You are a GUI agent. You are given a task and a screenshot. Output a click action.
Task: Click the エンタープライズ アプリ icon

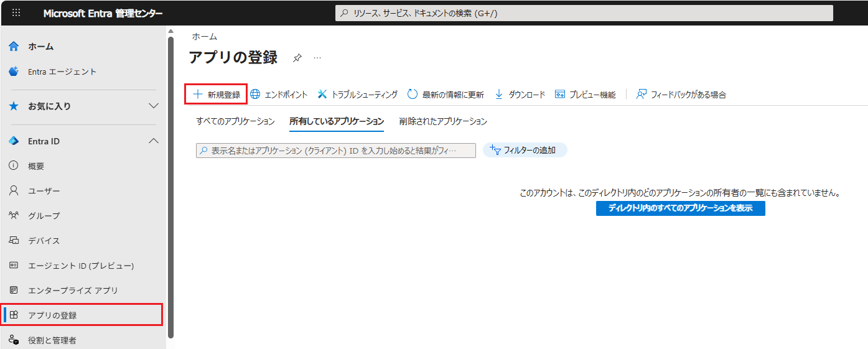[x=14, y=291]
